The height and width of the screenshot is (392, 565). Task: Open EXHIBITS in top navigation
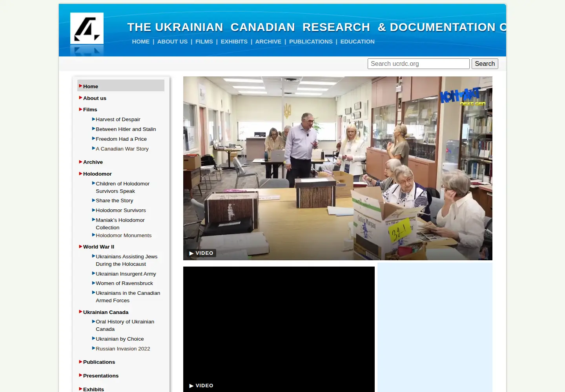pyautogui.click(x=234, y=42)
